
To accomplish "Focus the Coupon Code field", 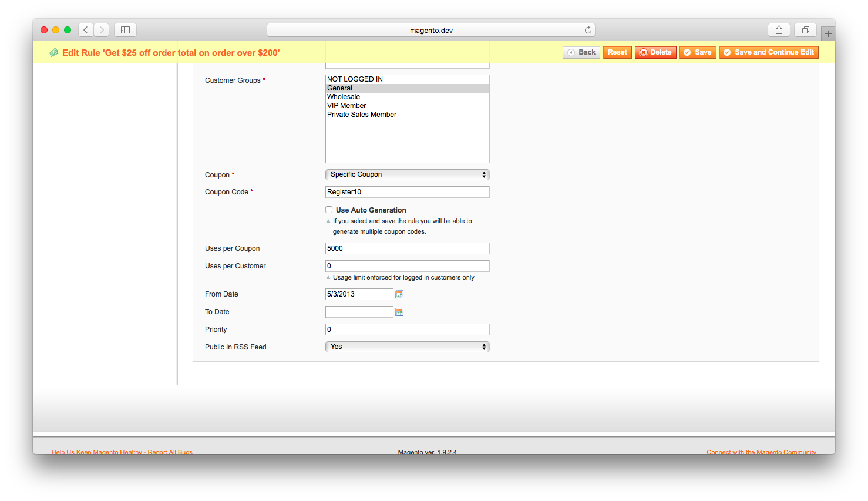I will click(x=407, y=192).
